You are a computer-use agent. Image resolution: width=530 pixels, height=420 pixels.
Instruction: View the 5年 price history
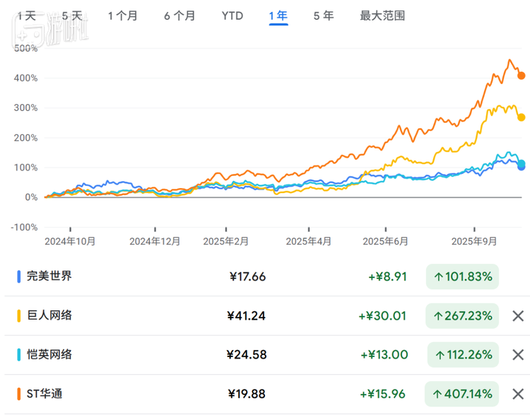324,16
